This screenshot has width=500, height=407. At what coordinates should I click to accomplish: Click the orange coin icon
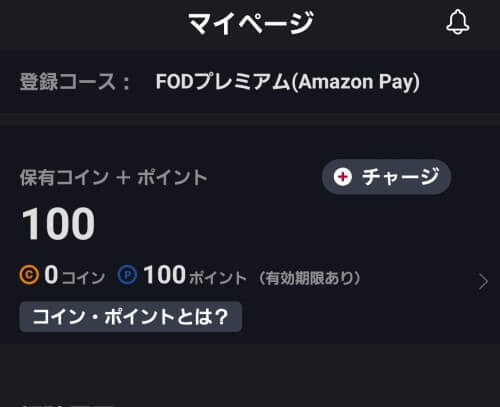click(x=29, y=275)
